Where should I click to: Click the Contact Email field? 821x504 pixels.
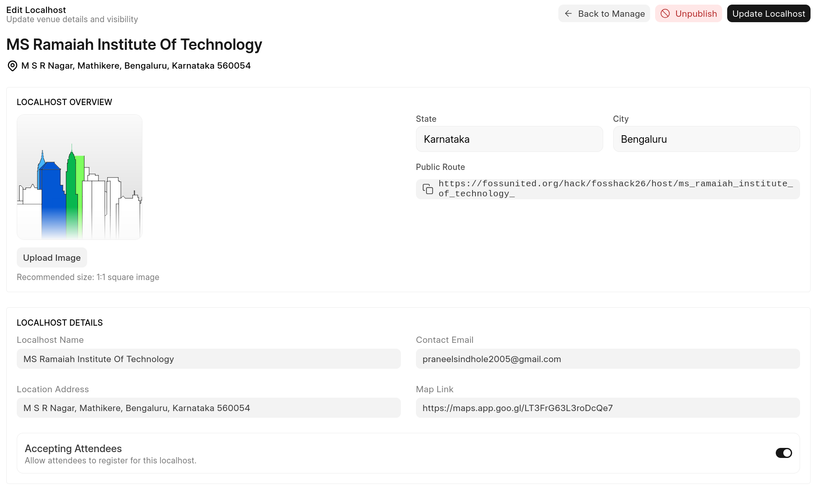(x=607, y=359)
